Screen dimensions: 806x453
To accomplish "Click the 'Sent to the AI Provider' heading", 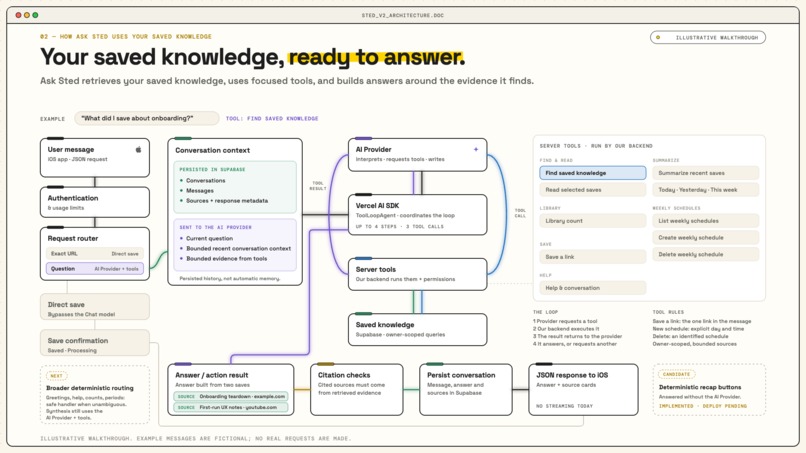I will (215, 227).
